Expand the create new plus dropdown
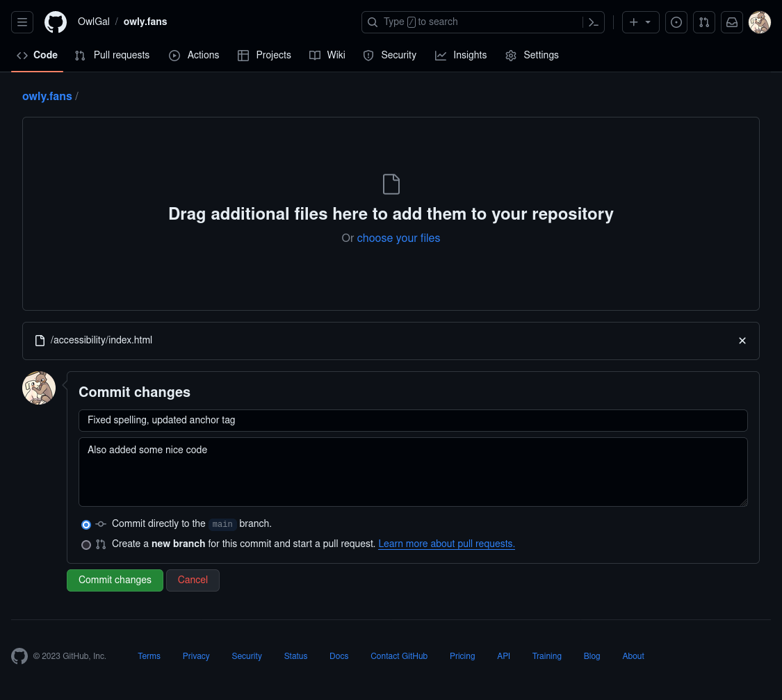 point(640,22)
